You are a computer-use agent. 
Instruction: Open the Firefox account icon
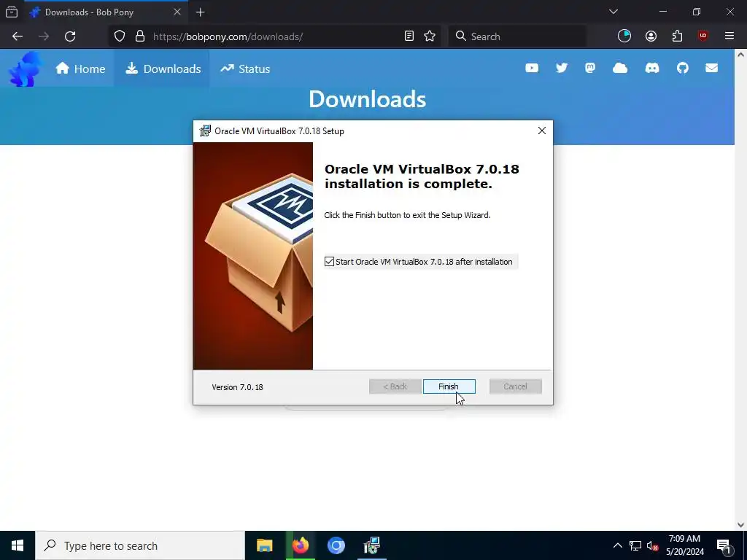tap(651, 36)
